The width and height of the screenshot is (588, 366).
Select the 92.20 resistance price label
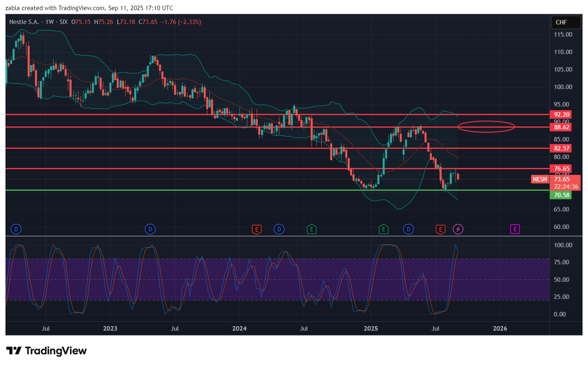561,115
